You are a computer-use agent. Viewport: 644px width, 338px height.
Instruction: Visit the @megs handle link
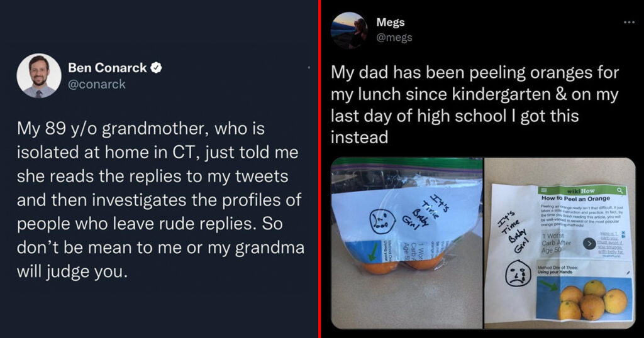pos(394,38)
